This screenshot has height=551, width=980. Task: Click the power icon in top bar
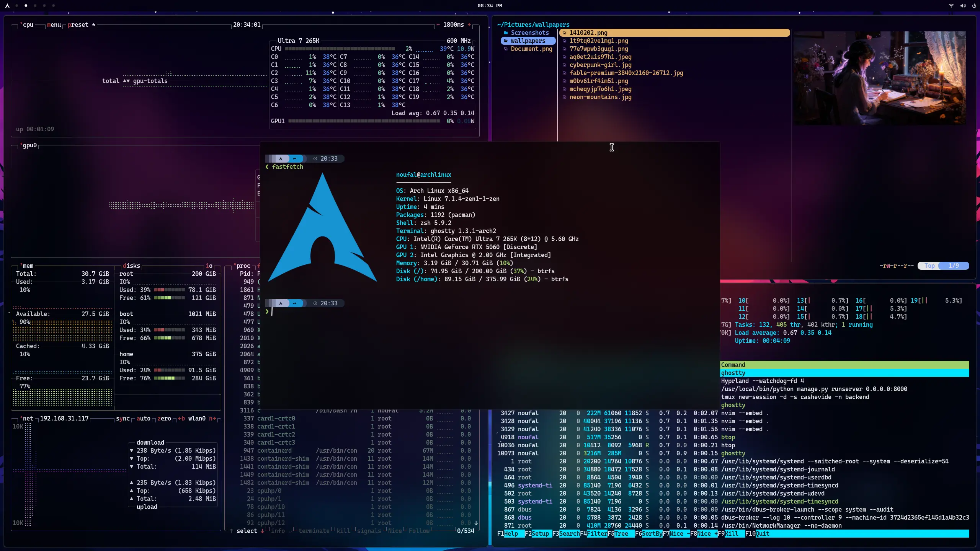(x=974, y=6)
